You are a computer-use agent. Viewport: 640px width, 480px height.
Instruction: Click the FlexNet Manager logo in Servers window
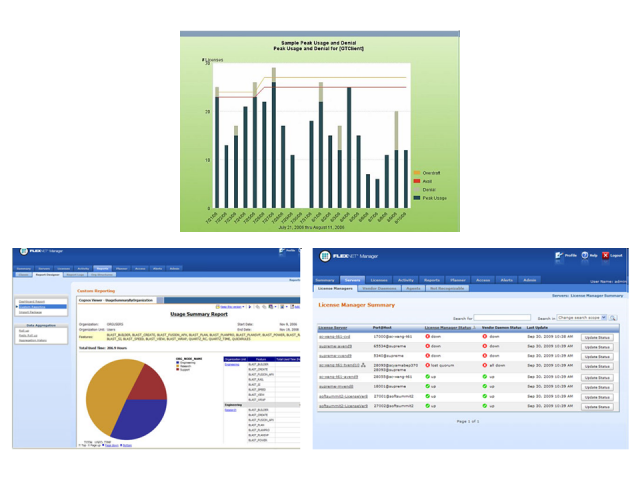344,256
